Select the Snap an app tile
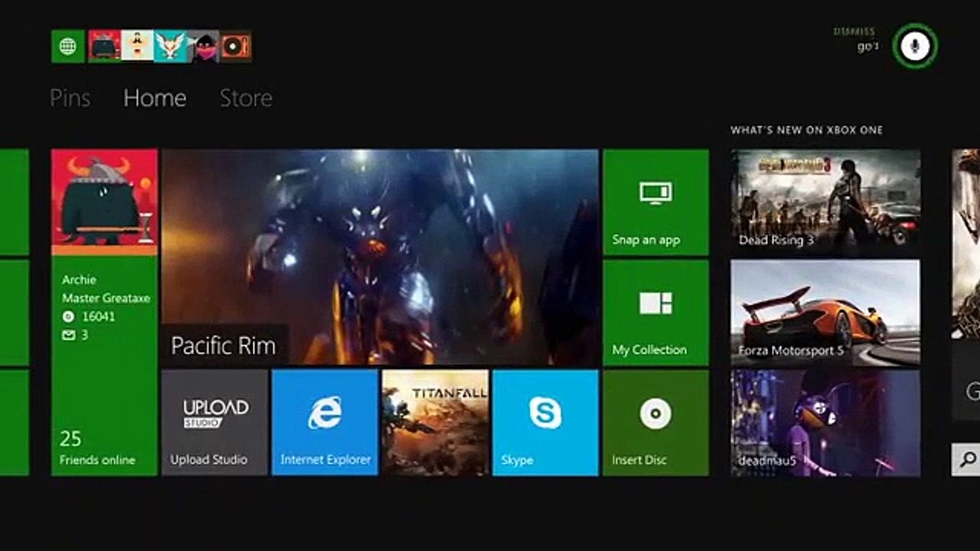980x551 pixels. click(x=655, y=202)
